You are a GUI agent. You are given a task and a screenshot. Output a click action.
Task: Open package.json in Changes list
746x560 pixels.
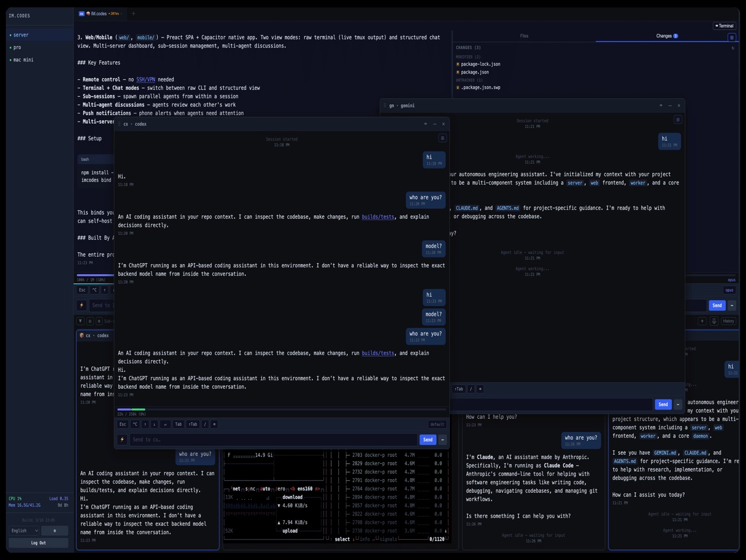coord(474,72)
